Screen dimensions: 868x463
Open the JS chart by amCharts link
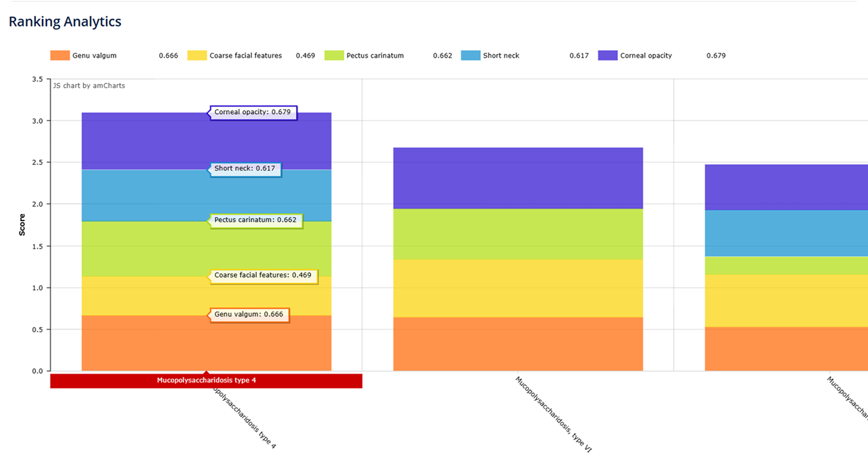click(89, 86)
